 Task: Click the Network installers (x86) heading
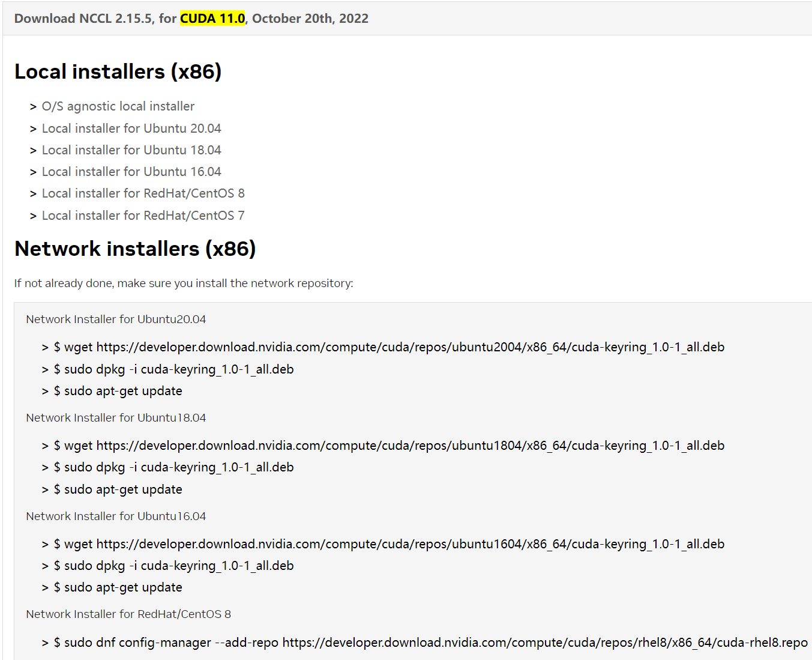(x=135, y=249)
